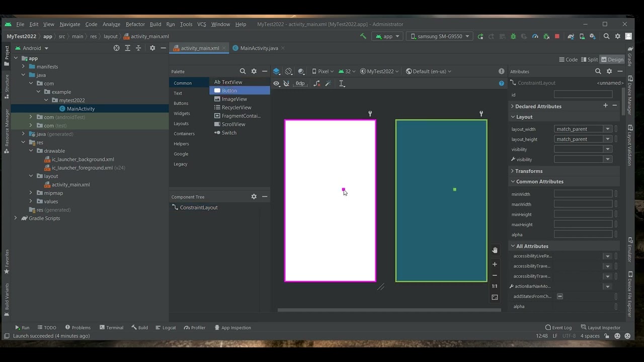Open IDE settings gear in main toolbar
The height and width of the screenshot is (362, 644).
(x=618, y=36)
